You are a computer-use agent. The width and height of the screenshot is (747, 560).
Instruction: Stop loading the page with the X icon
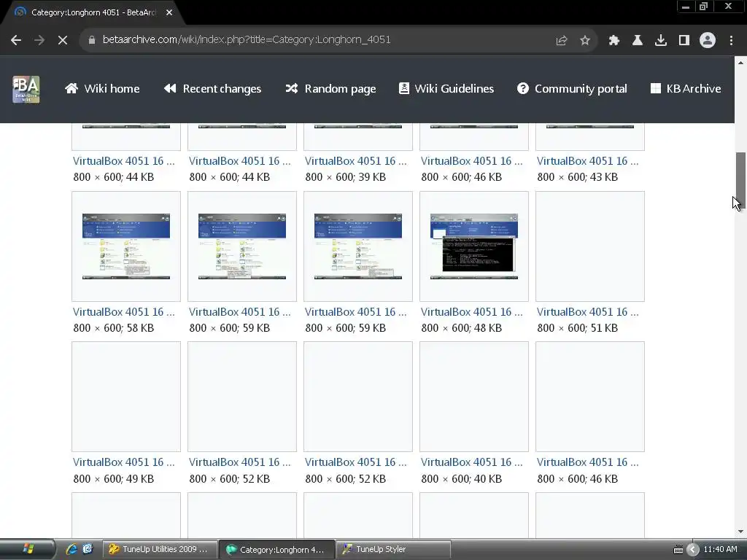[x=63, y=41]
